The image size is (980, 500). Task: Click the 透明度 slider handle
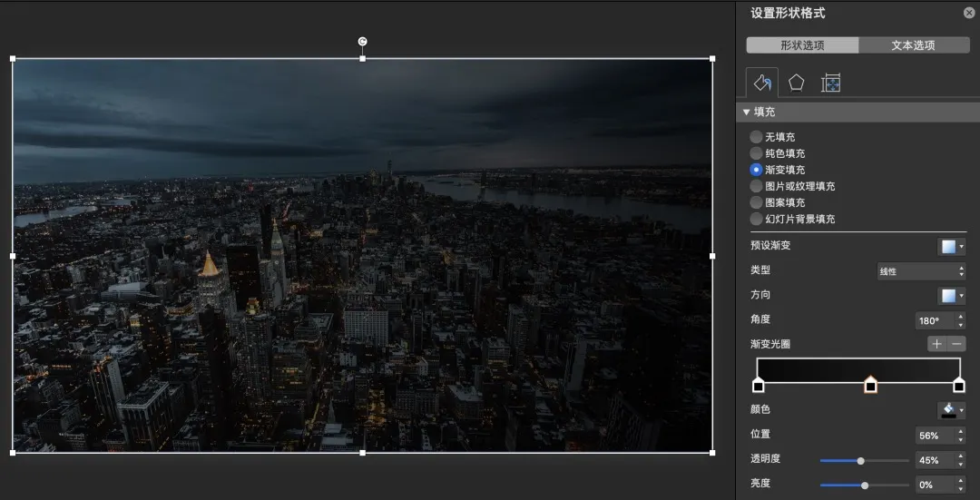860,461
